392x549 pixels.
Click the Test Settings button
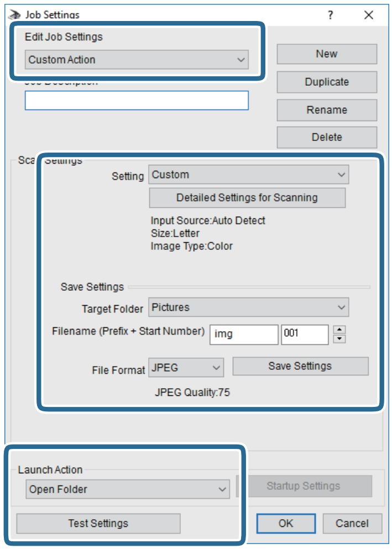[x=98, y=524]
